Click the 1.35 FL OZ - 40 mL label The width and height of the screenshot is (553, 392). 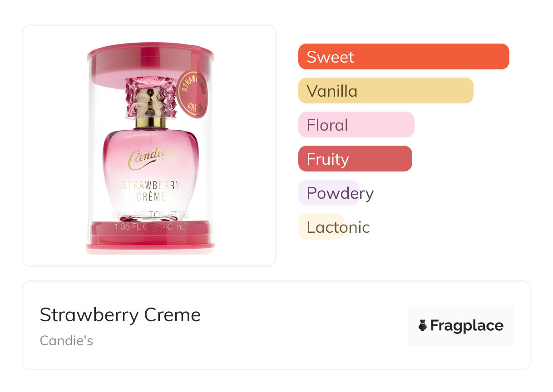click(151, 227)
